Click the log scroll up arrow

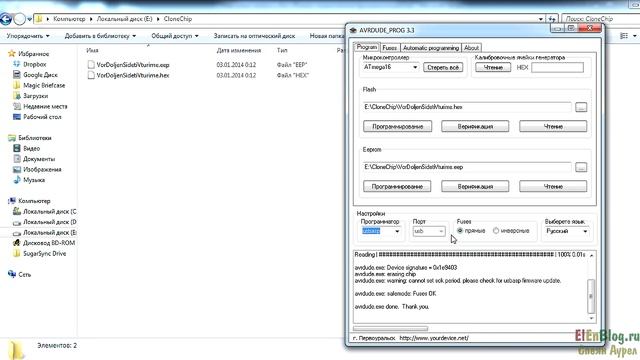(x=591, y=256)
